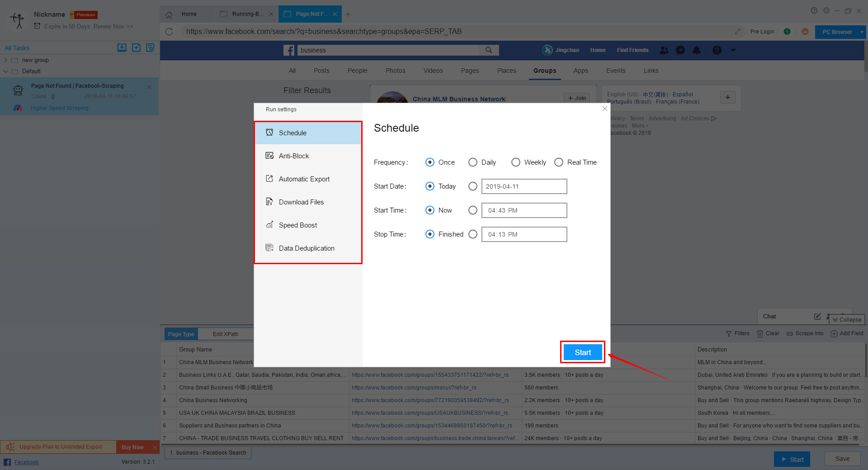Screen dimensions: 868x470
Task: Select Daily frequency radio button
Action: tap(473, 162)
